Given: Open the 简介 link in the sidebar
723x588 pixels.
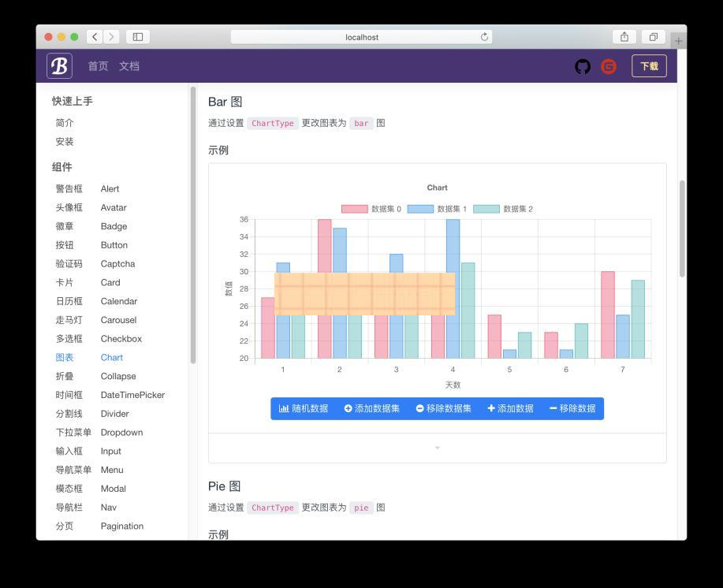Looking at the screenshot, I should [x=63, y=122].
